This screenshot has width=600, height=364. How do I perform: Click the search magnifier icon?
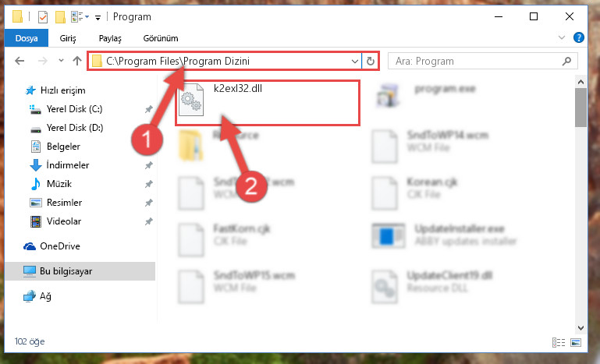click(566, 61)
